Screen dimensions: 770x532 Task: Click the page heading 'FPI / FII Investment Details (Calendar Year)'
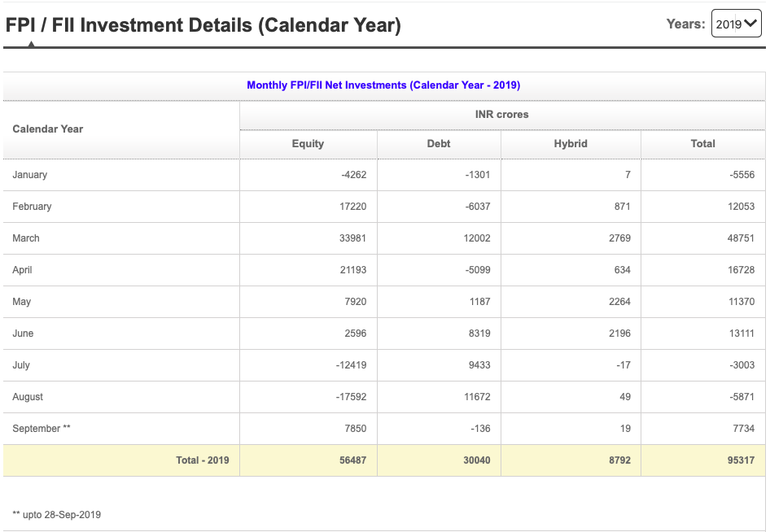203,25
